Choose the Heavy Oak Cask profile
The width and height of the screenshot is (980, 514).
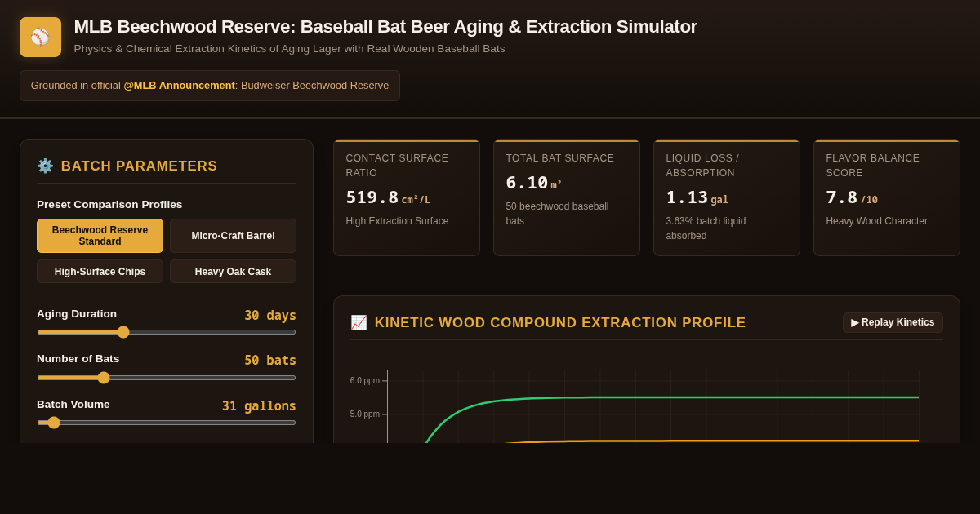[x=233, y=272]
